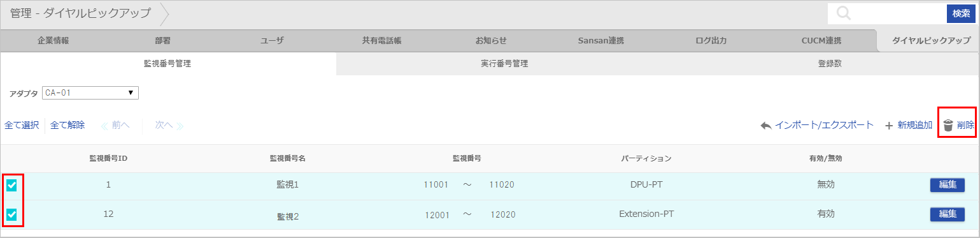Image resolution: width=980 pixels, height=238 pixels.
Task: Open the アダプタ CA-01 dropdown
Action: [x=90, y=93]
